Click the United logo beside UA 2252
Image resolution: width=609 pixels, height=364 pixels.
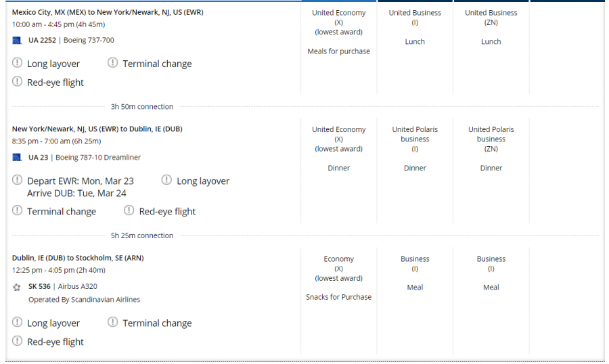pos(17,40)
